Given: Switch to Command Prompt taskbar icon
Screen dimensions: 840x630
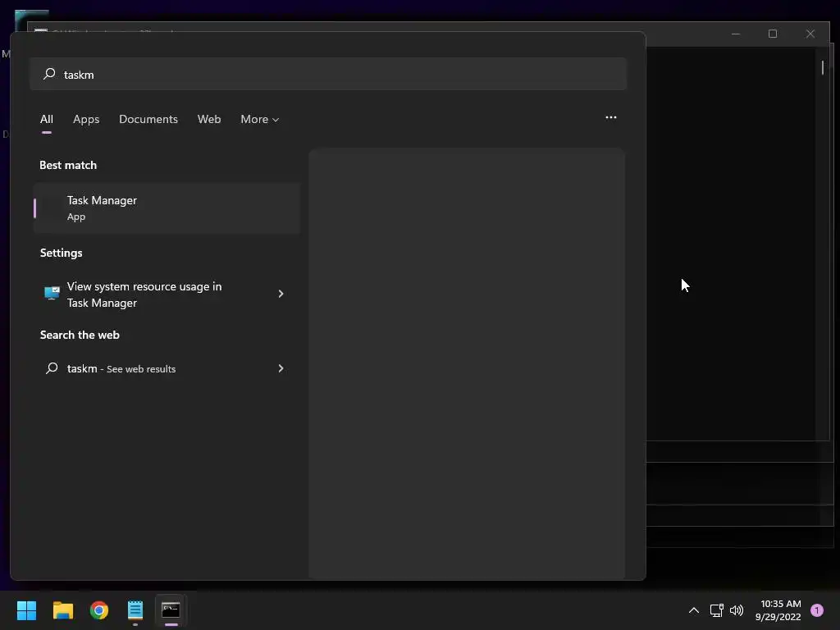Looking at the screenshot, I should pos(171,610).
